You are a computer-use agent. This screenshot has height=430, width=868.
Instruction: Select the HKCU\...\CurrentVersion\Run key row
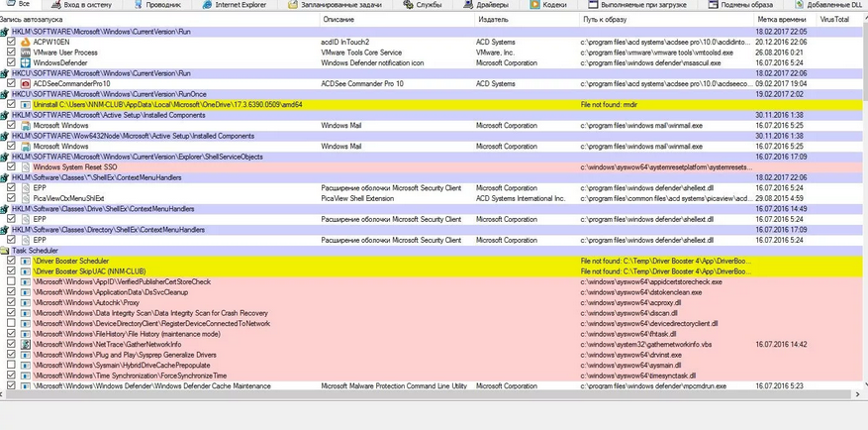pos(432,73)
